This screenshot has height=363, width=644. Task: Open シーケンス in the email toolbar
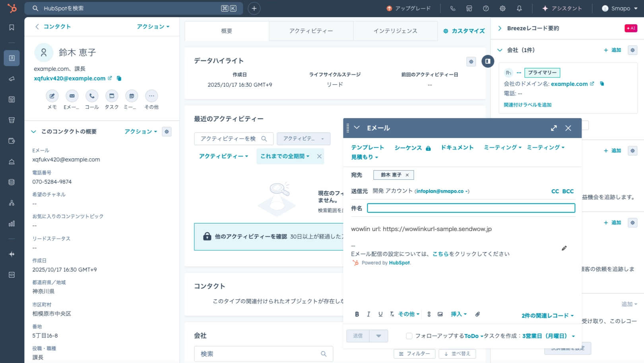(412, 148)
